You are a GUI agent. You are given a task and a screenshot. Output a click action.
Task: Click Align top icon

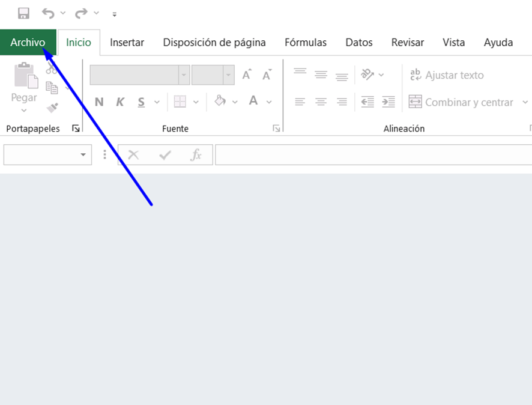pos(300,72)
